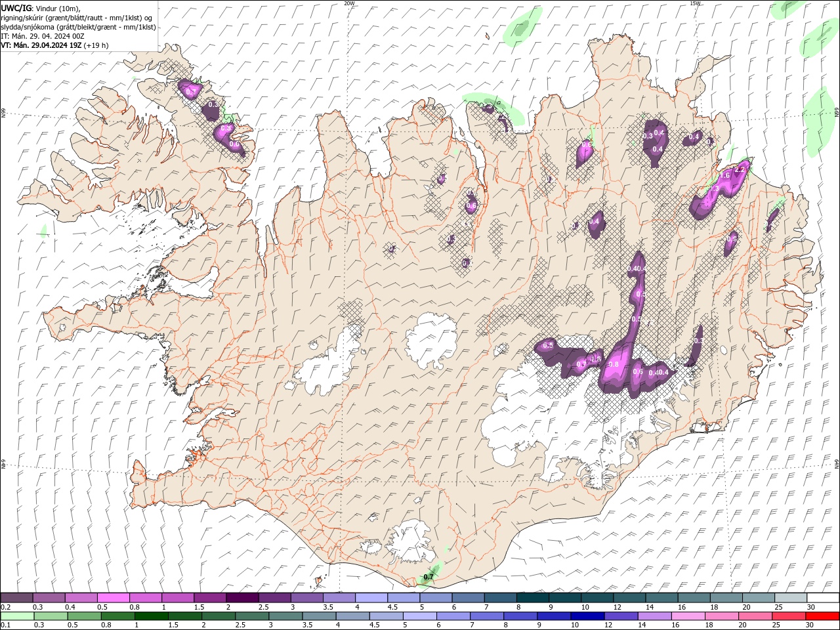Screen dimensions: 840x630
Task: Click the '66N' latitude label on right edge
Action: [837, 113]
